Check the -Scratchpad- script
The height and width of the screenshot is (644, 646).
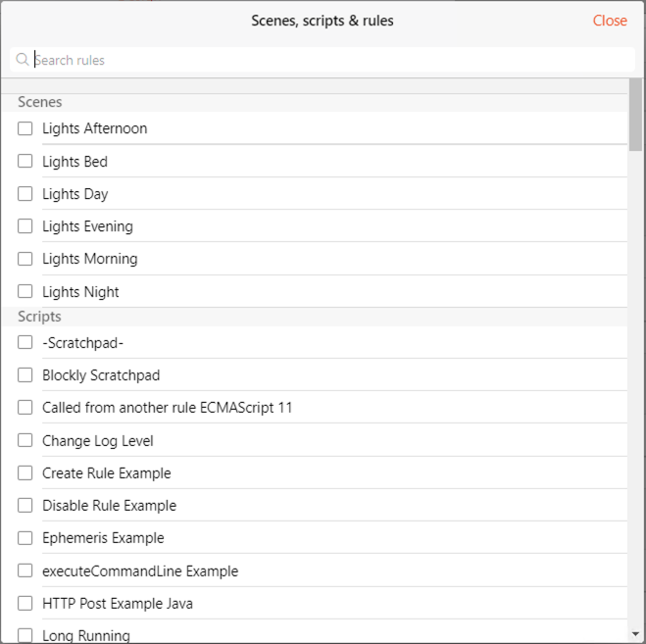[x=25, y=342]
